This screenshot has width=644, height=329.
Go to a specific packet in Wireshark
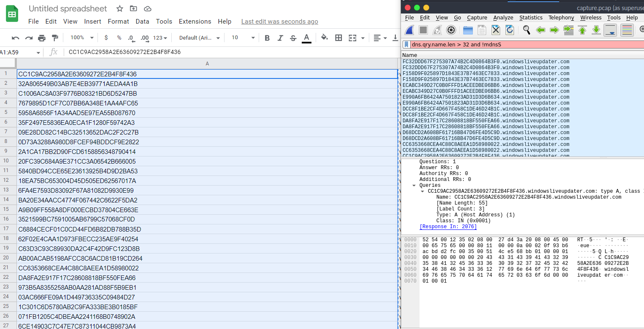tap(568, 30)
